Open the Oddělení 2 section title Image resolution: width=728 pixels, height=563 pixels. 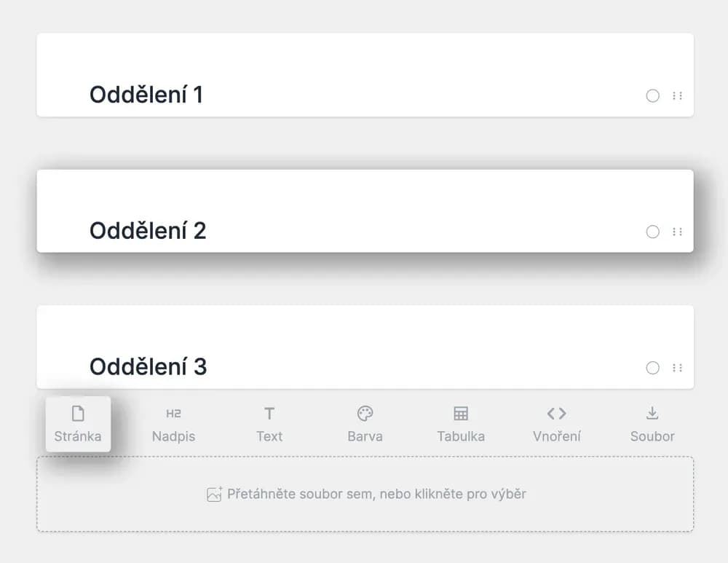pos(148,231)
